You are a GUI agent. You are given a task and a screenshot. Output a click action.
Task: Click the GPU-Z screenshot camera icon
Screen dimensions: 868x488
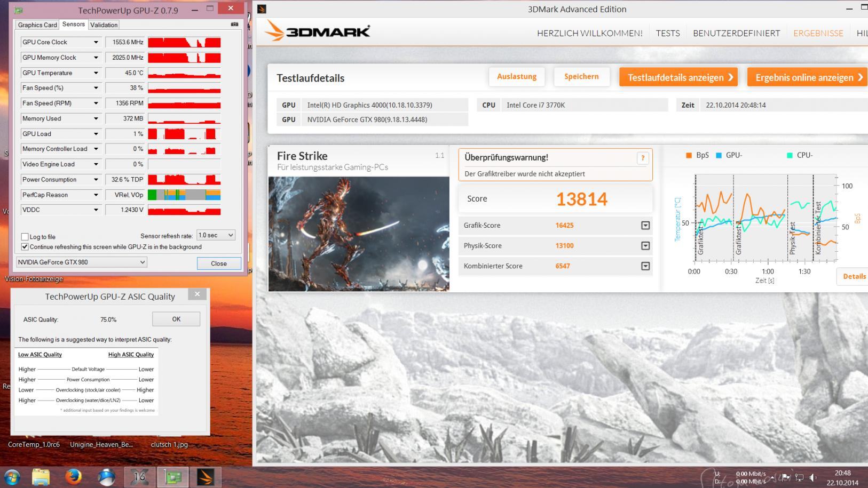234,24
